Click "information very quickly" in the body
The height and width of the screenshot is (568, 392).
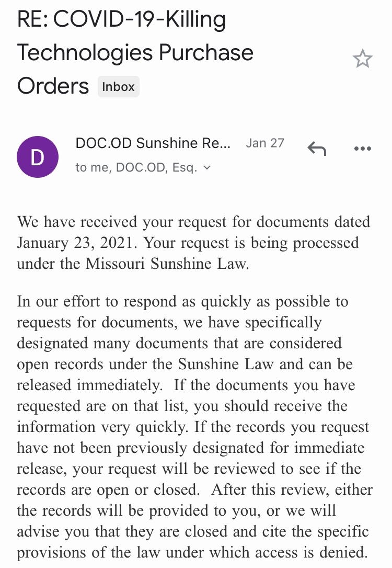[102, 427]
